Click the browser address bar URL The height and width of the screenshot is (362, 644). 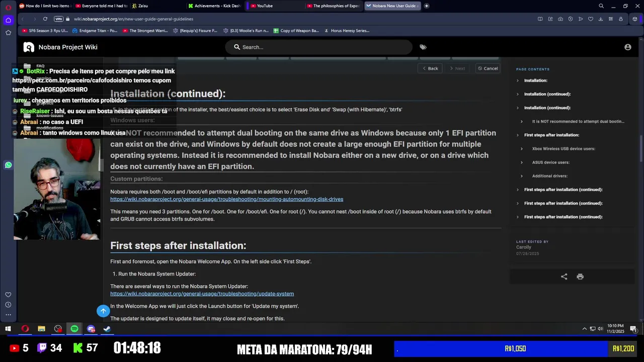pyautogui.click(x=133, y=19)
